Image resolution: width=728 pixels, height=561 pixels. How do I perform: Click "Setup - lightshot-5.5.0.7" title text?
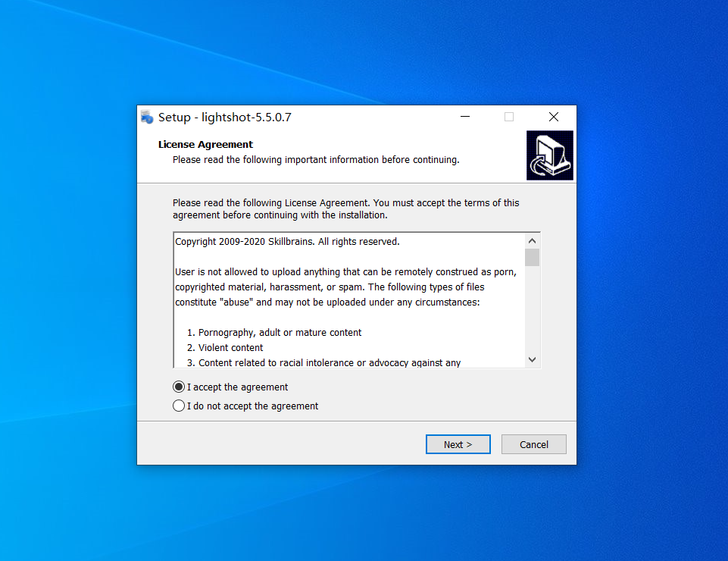[225, 117]
